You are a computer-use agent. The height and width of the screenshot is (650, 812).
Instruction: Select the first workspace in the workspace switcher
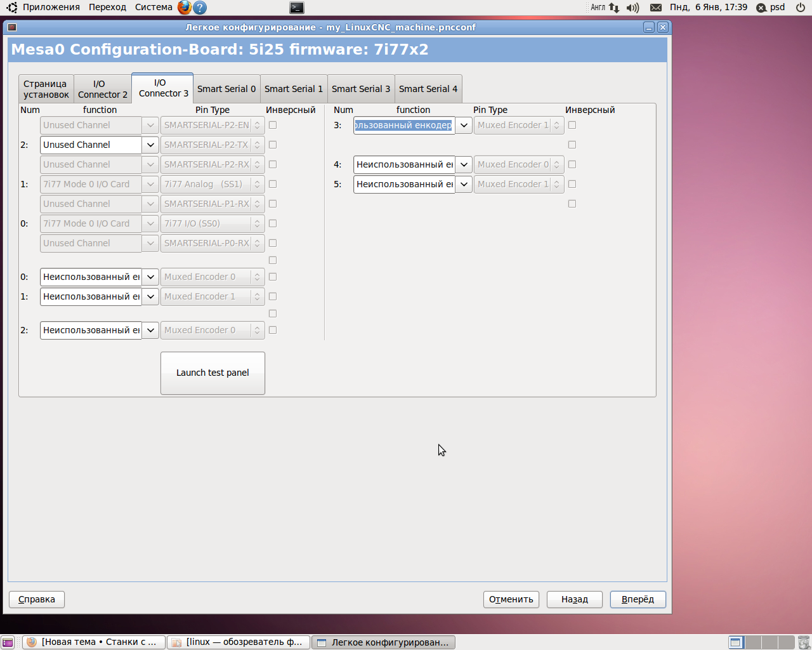point(736,642)
